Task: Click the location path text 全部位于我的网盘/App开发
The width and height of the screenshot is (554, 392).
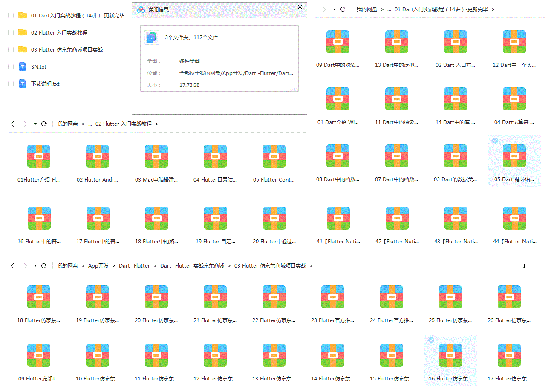Action: 237,73
